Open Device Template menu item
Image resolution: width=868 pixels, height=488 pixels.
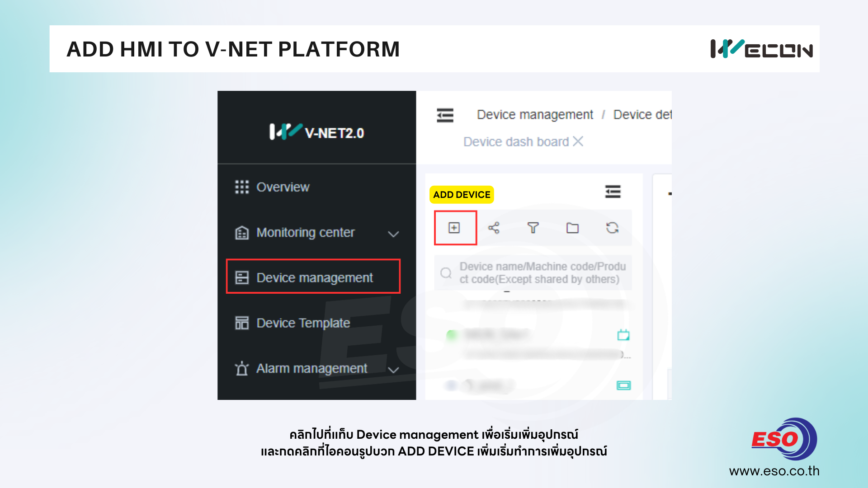pyautogui.click(x=303, y=323)
